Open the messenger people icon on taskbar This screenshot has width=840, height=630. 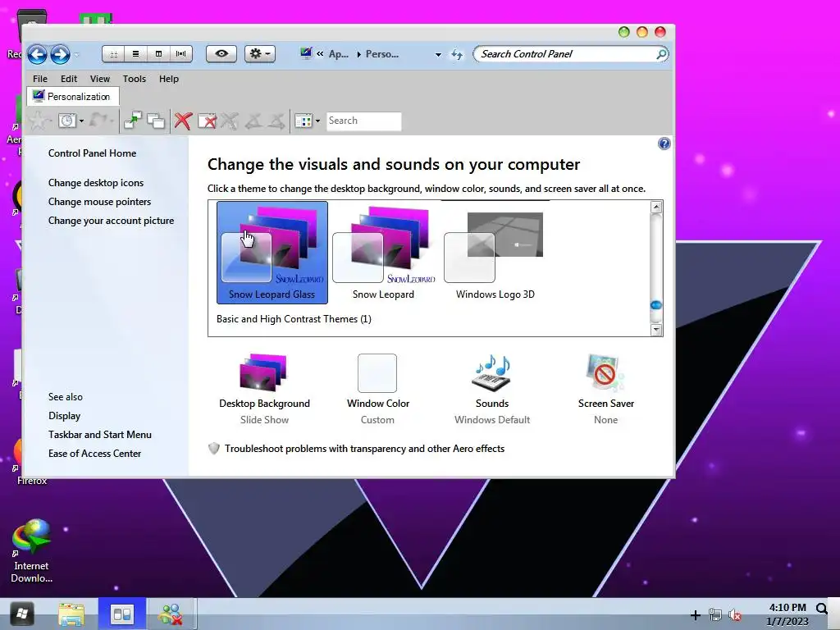pos(171,614)
